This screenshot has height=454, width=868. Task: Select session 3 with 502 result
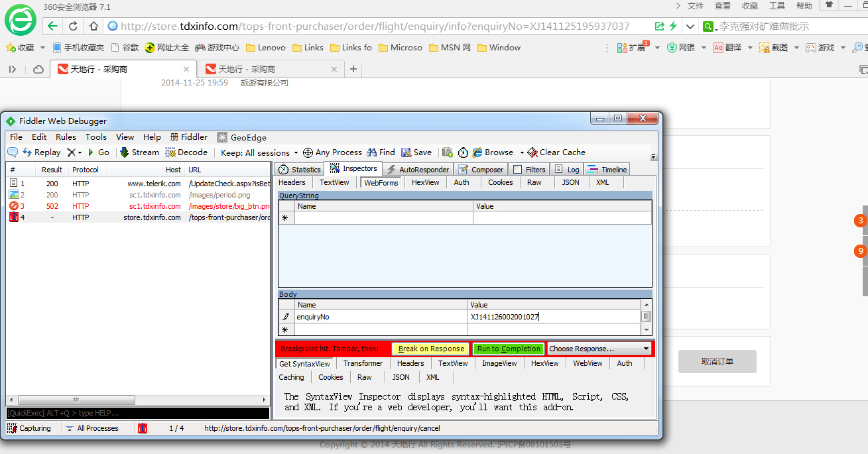point(139,206)
